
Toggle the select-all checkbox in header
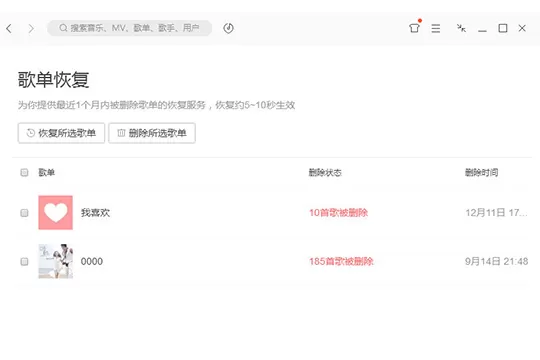coord(24,172)
